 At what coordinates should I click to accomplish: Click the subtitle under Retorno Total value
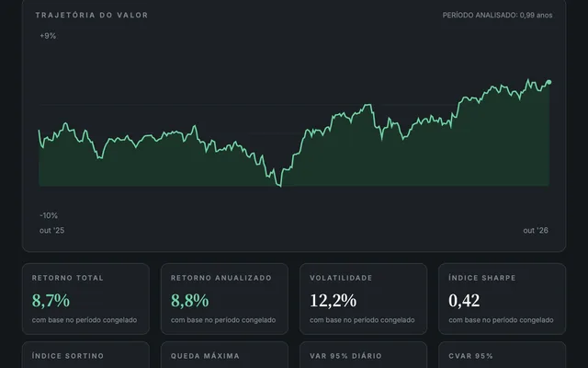click(85, 320)
